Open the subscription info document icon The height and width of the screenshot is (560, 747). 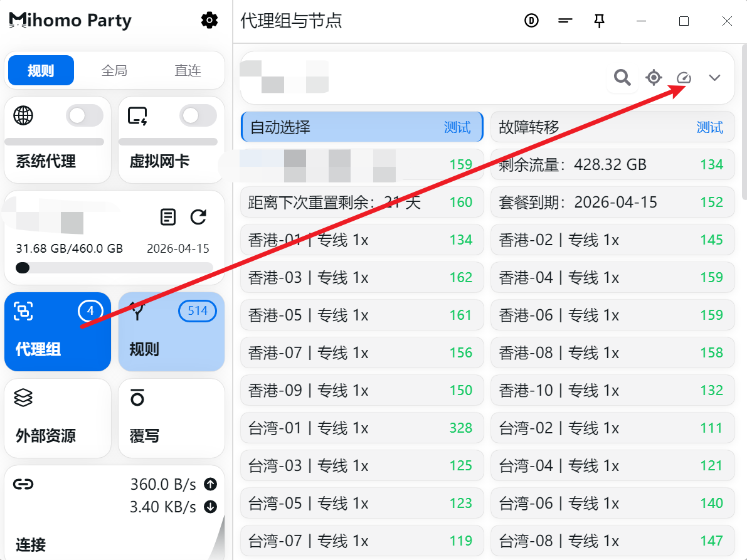coord(167,217)
